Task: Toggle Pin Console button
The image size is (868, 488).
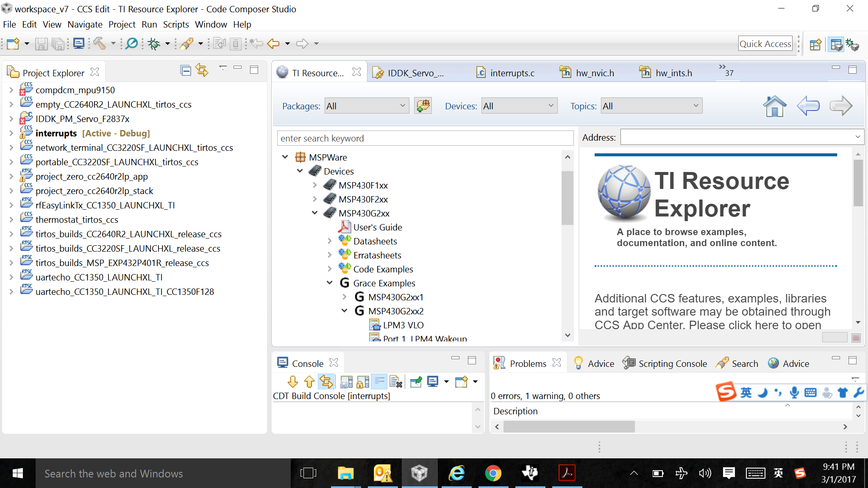Action: pyautogui.click(x=416, y=382)
